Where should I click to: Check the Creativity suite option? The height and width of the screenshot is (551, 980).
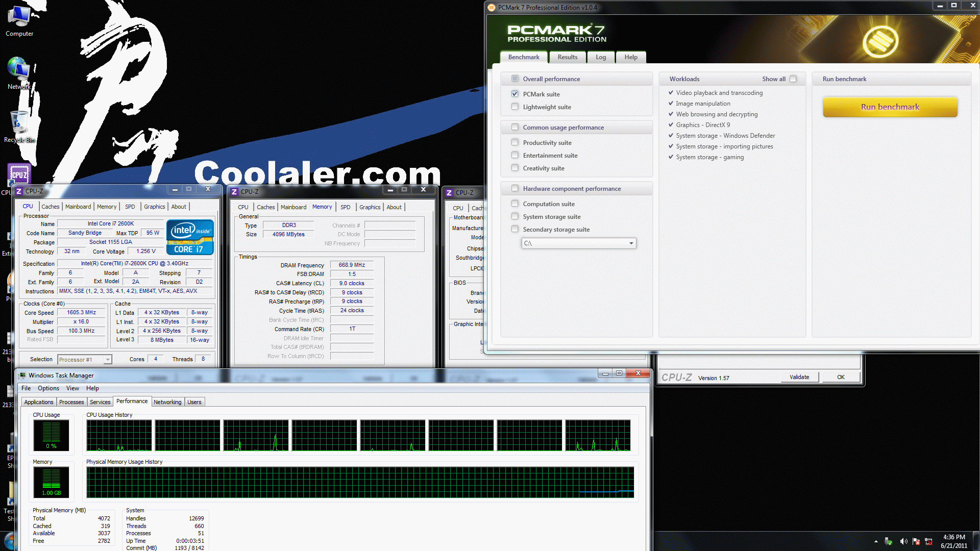tap(514, 168)
